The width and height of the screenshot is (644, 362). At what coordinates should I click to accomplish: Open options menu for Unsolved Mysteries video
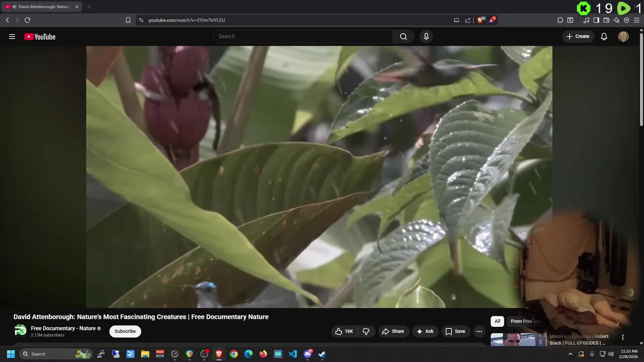point(623,337)
